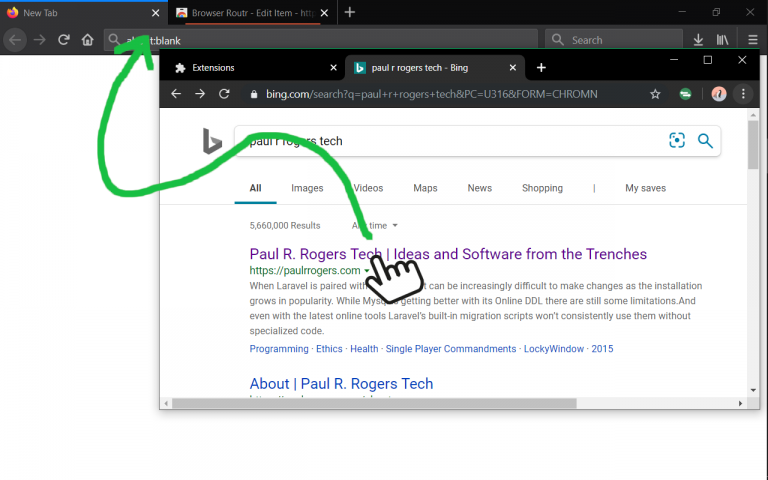This screenshot has height=480, width=768.
Task: Open the Programming sublink
Action: coord(279,349)
